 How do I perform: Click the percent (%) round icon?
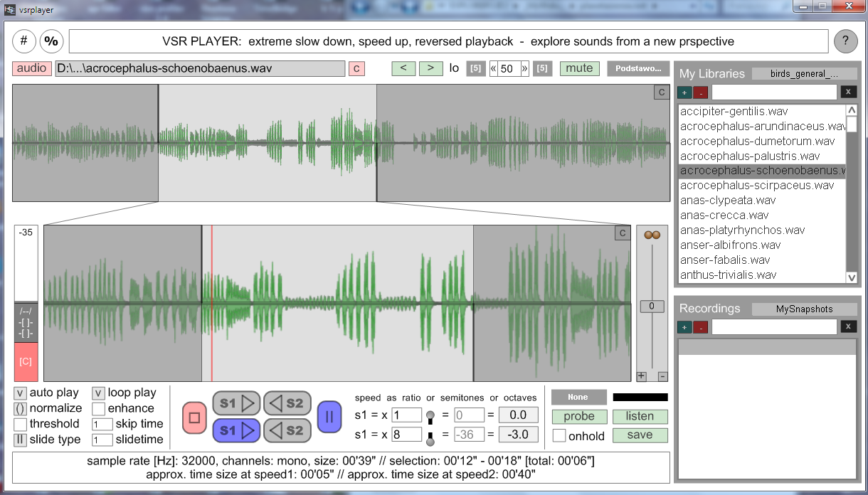51,41
